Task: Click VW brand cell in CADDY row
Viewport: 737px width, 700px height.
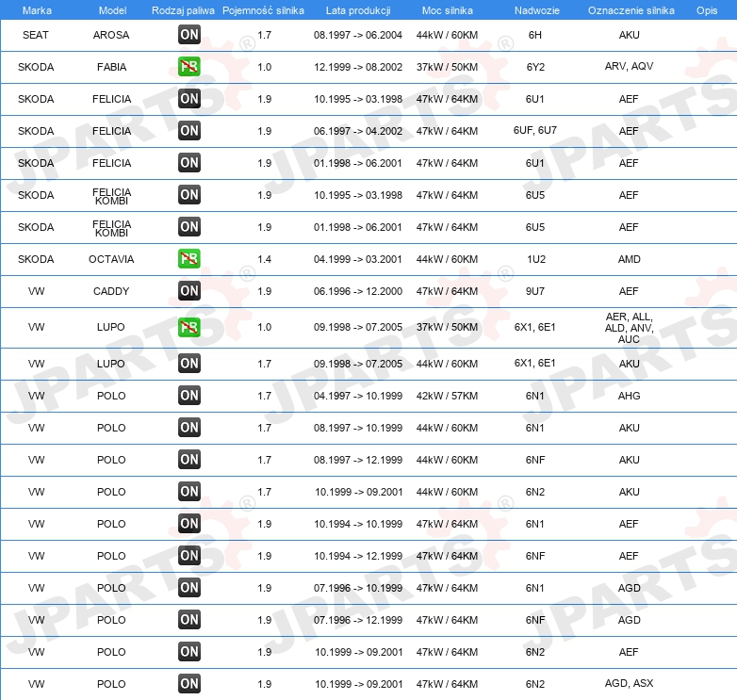Action: (x=36, y=291)
